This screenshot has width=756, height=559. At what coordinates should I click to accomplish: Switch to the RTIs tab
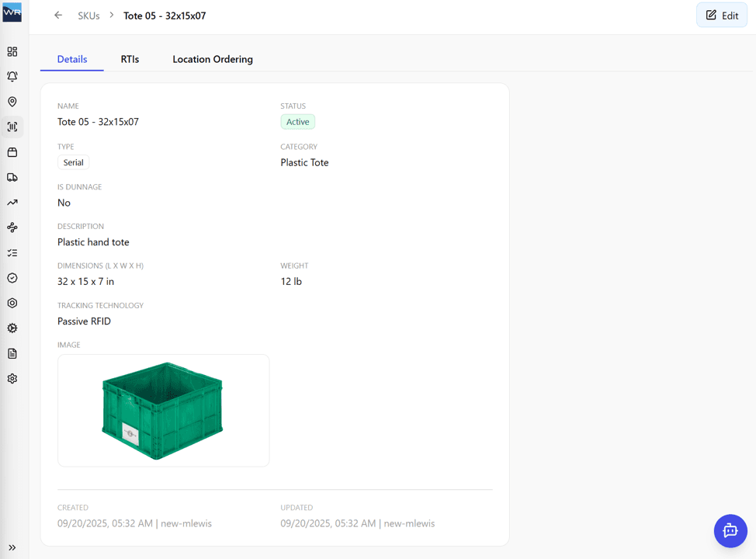(x=130, y=59)
